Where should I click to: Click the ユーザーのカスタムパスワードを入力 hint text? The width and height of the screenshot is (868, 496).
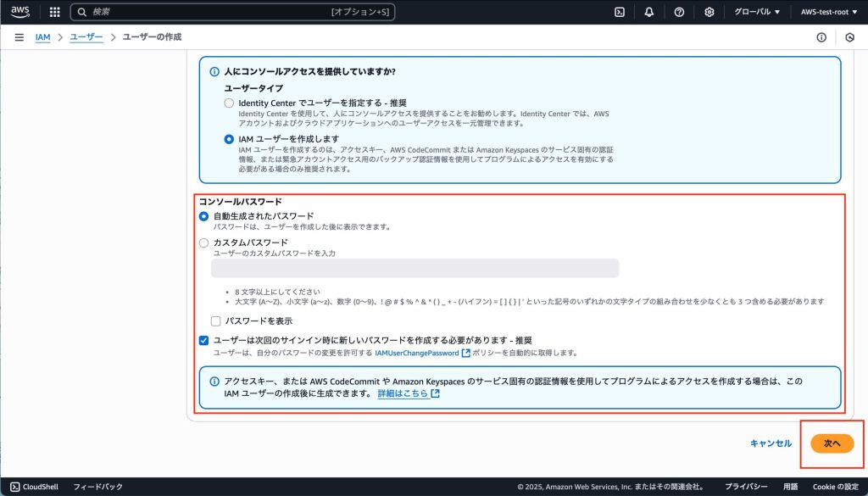pos(275,253)
